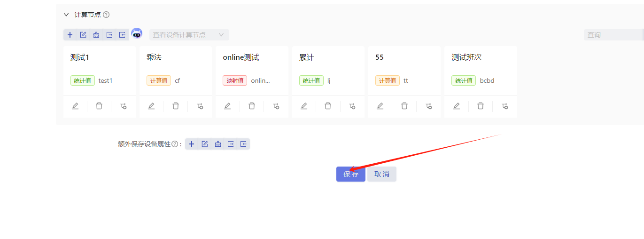This screenshot has width=644, height=239.
Task: Click the copy-add icon on 累计 card
Action: point(352,106)
